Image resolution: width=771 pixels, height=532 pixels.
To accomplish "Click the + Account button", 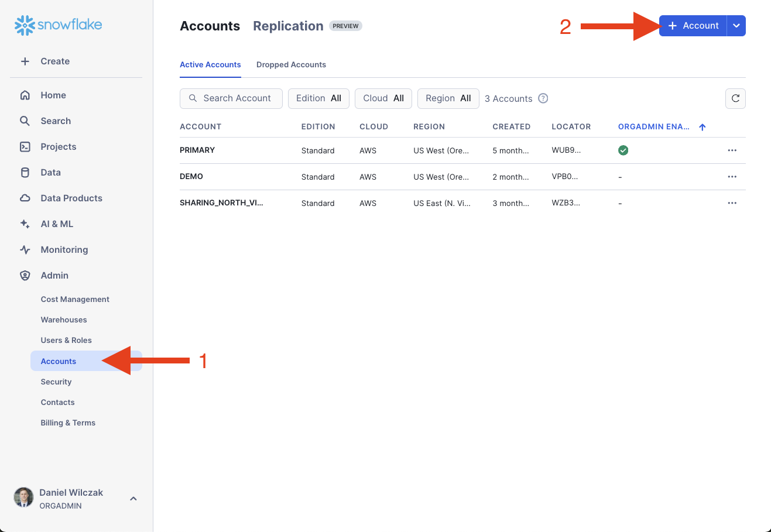I will tap(693, 26).
